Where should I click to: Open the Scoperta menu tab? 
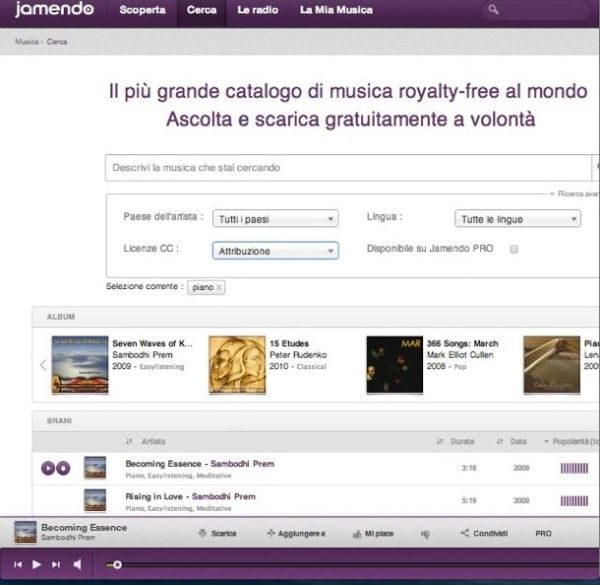[x=142, y=11]
